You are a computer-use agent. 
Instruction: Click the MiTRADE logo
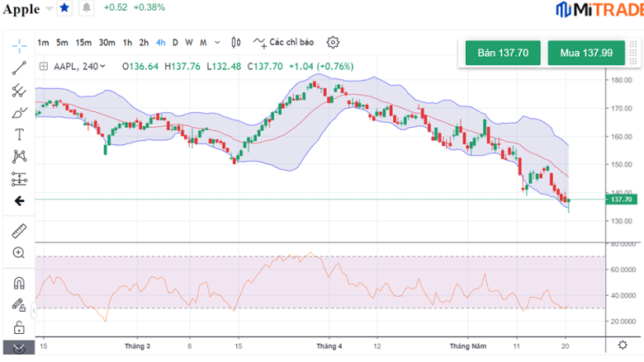pos(599,10)
